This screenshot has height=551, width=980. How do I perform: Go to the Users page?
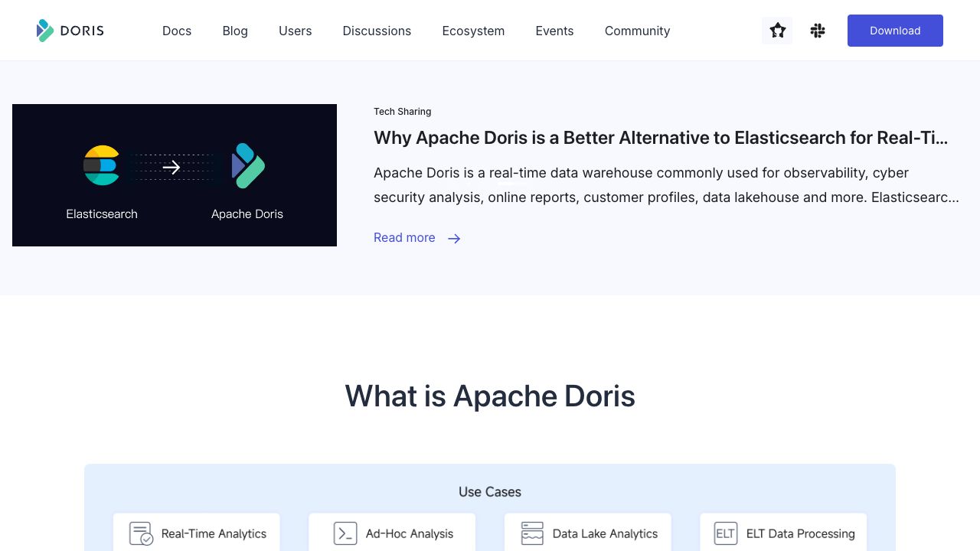pos(296,31)
